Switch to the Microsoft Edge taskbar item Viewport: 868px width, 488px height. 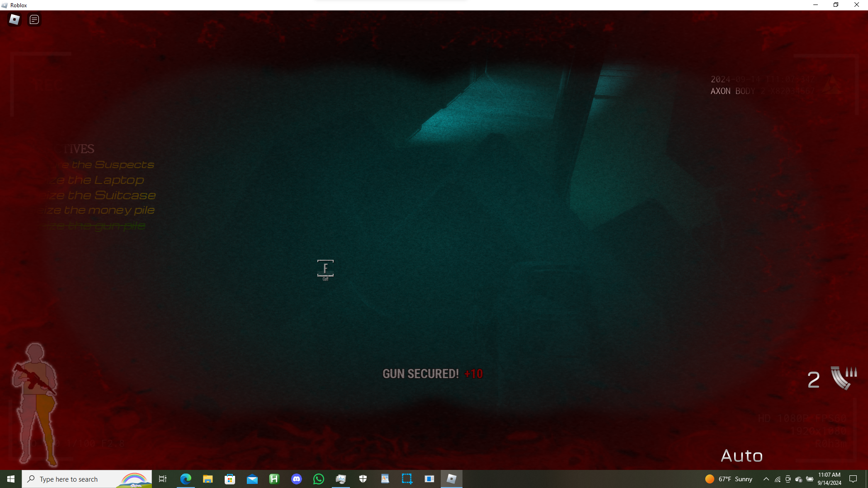coord(186,479)
